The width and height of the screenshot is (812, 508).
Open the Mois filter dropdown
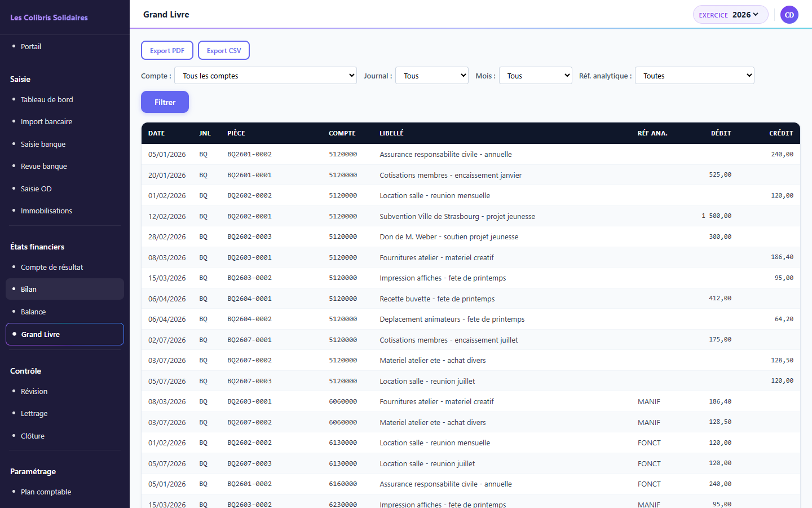(x=536, y=76)
